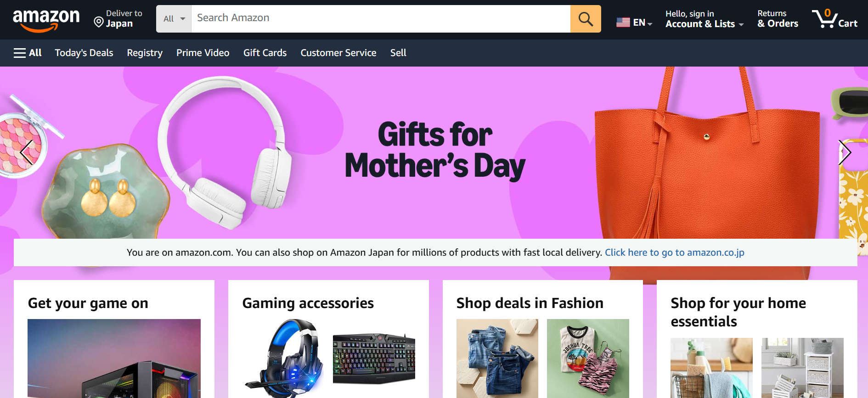
Task: Advance to next banner slide arrow
Action: click(x=844, y=152)
